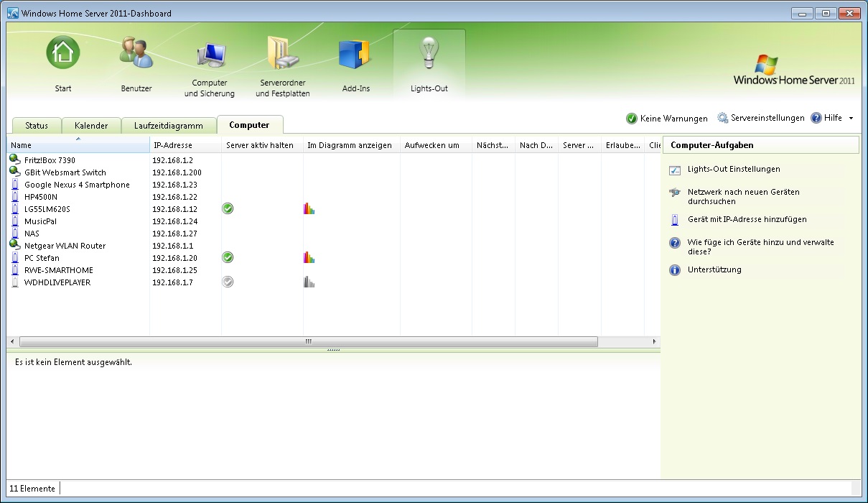Toggle gray keep-active checkmark for WDHDLIVEPLAYER
The image size is (868, 503).
228,282
